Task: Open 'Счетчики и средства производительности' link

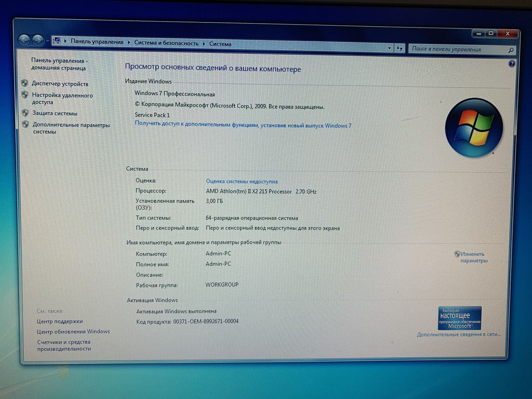Action: pyautogui.click(x=64, y=345)
